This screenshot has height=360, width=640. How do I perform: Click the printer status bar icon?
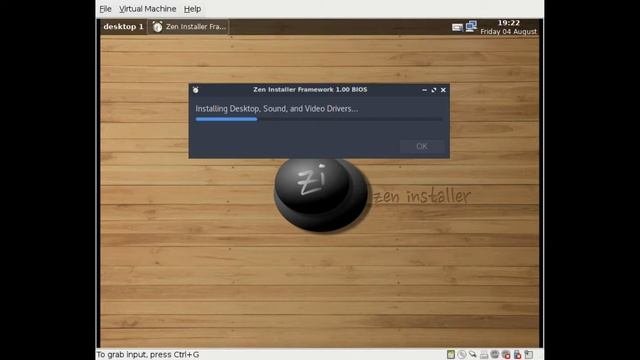[x=484, y=355]
